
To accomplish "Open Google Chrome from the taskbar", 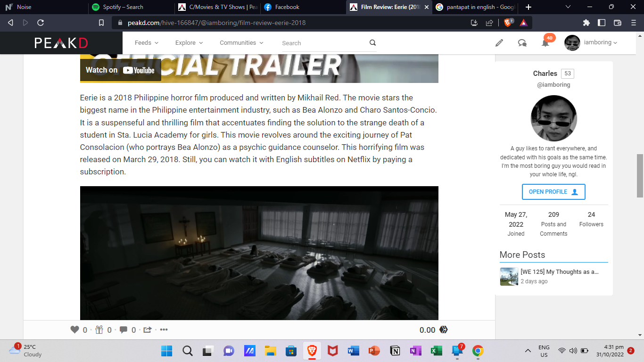I will (478, 351).
